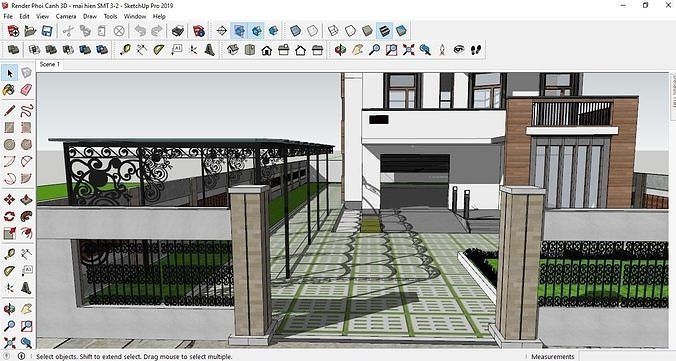Toggle the Section Fill blue cube icon
This screenshot has width=676, height=361.
(273, 31)
